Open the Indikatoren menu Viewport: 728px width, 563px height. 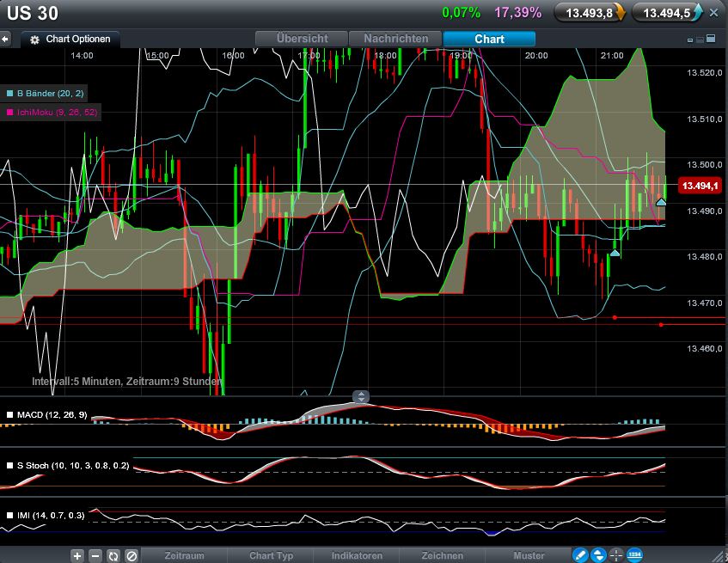pos(357,555)
